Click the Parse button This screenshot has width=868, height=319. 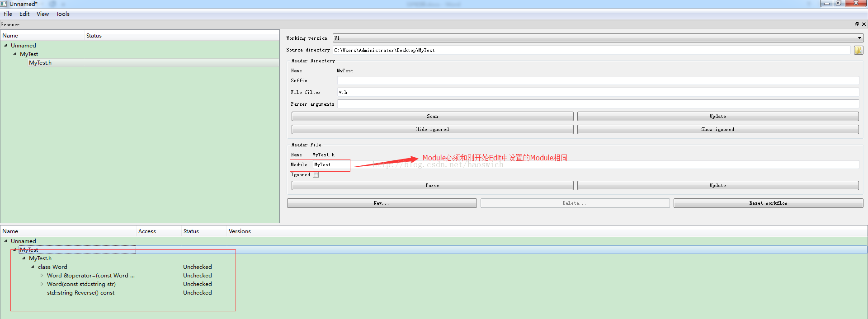point(432,186)
